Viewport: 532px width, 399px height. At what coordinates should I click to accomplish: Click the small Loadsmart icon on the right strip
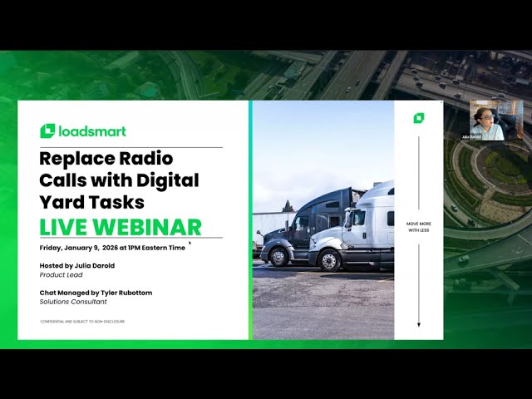click(x=419, y=118)
